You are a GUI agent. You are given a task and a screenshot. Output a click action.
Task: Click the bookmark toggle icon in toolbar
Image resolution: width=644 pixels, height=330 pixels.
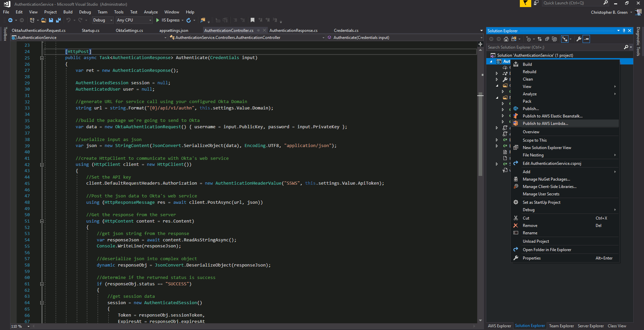252,20
